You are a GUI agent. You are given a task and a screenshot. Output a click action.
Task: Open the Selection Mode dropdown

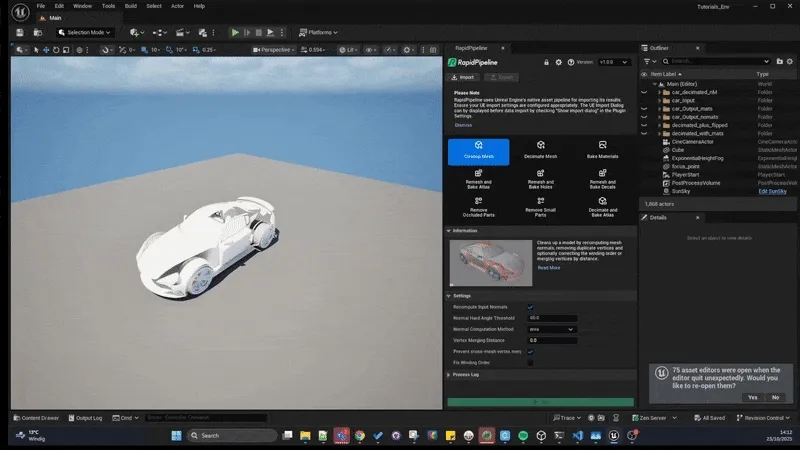point(85,32)
